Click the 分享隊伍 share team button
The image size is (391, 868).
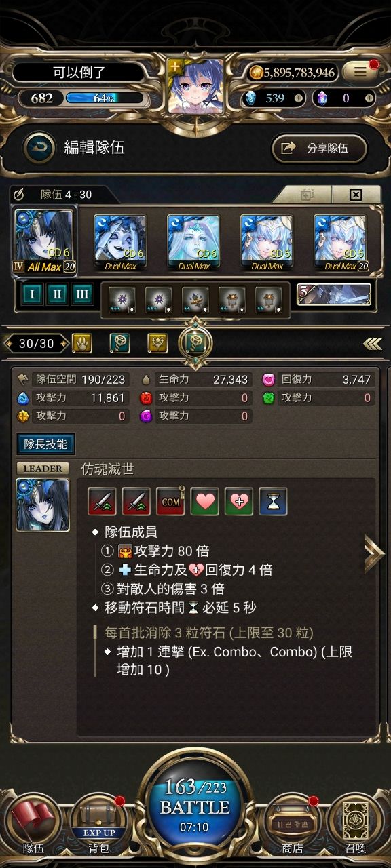320,148
